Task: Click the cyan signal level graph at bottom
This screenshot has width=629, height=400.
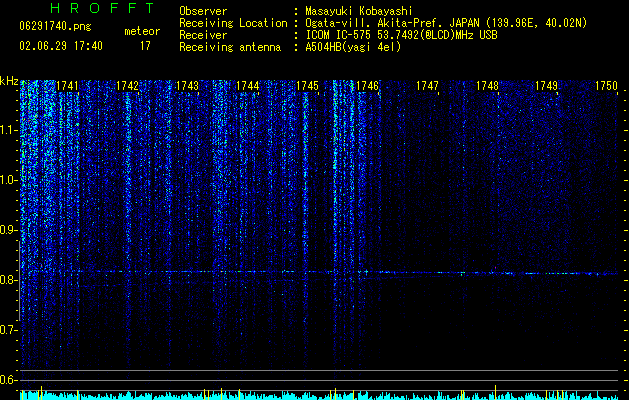Action: point(319,396)
